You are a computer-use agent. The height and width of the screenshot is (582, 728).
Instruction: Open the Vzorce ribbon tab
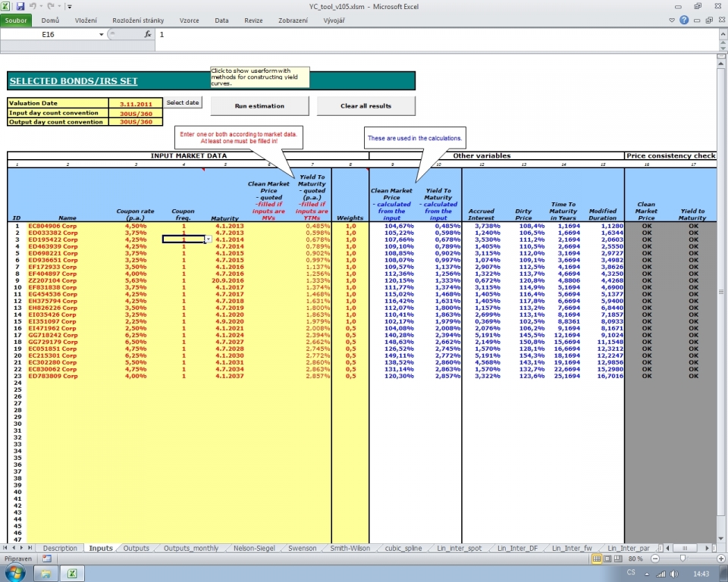click(x=188, y=20)
